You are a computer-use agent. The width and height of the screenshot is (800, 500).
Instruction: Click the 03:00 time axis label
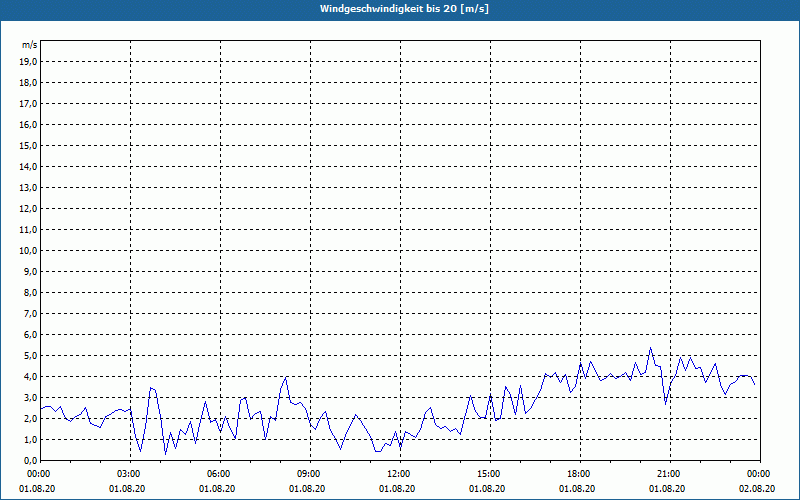click(131, 474)
